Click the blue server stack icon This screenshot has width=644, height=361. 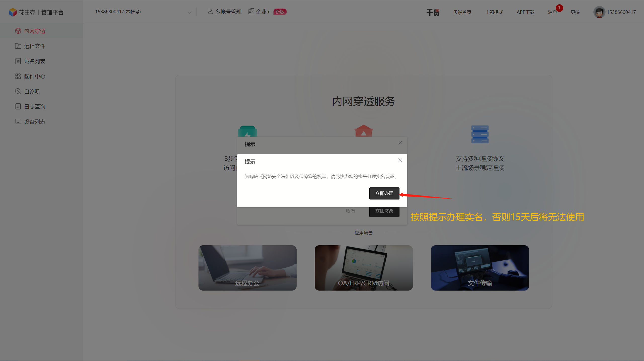480,134
